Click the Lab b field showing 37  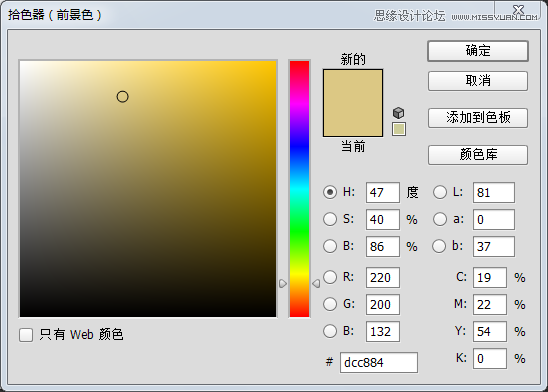[493, 247]
